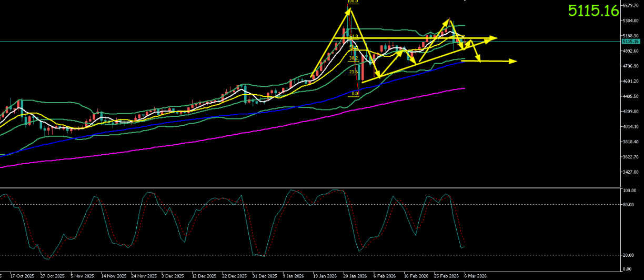The image size is (644, 280).
Task: Click the 4405.50 price axis label
Action: point(630,96)
